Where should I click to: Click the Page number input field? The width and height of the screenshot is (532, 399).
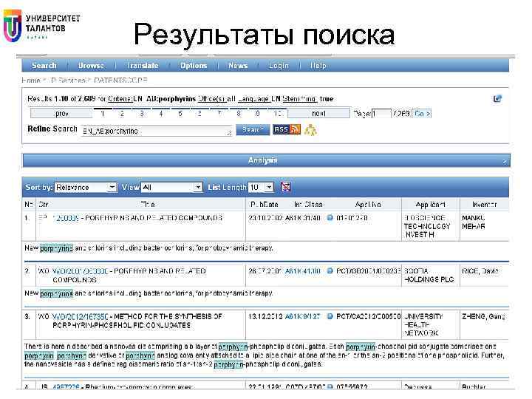coord(381,113)
